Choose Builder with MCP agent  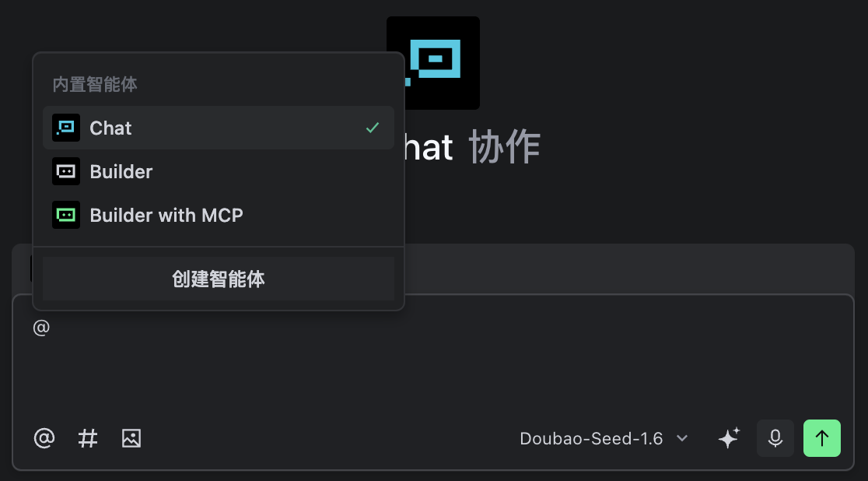pyautogui.click(x=219, y=215)
